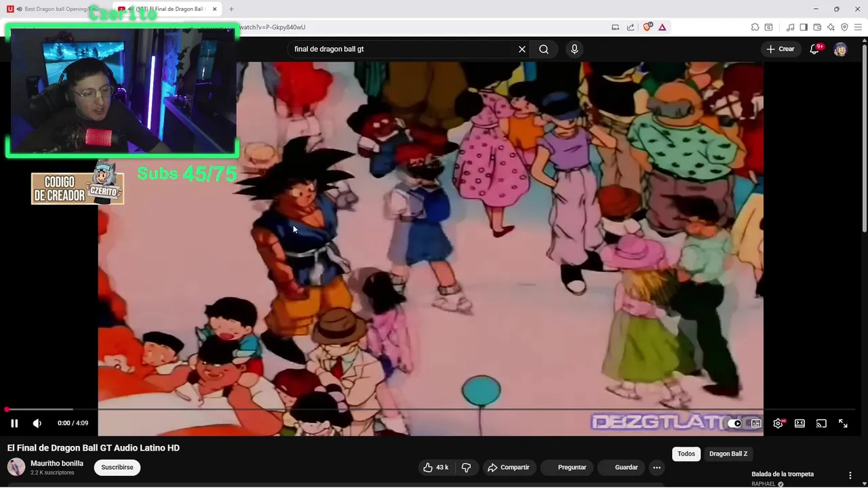Screen dimensions: 868x488
Task: Click the Brave Shields lion icon
Action: 648,27
